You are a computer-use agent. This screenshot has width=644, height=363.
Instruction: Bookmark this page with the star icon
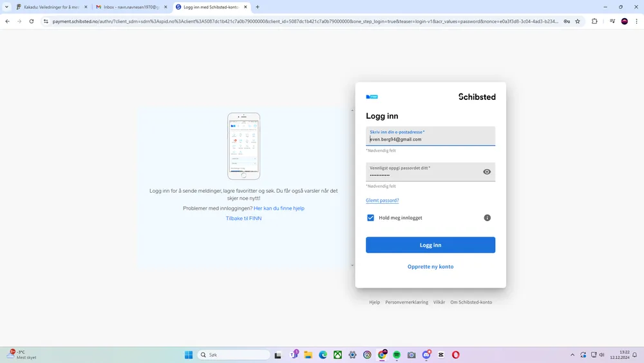coord(578,21)
